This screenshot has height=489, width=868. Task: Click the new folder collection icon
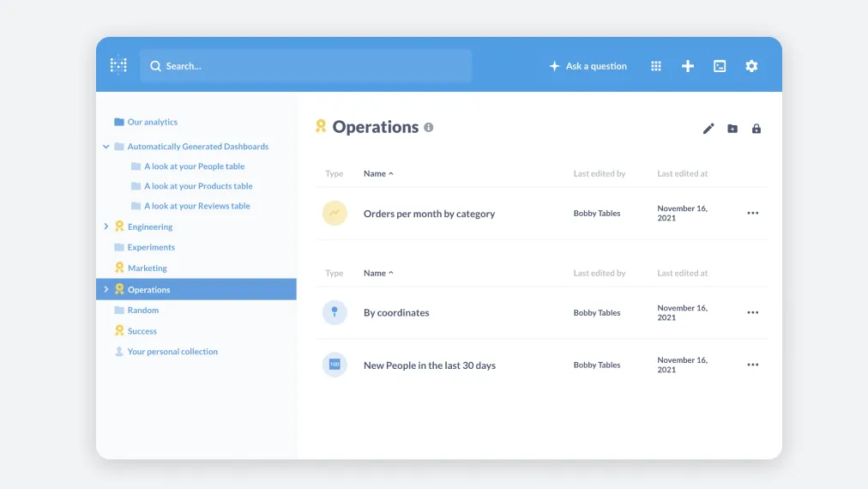(x=732, y=129)
